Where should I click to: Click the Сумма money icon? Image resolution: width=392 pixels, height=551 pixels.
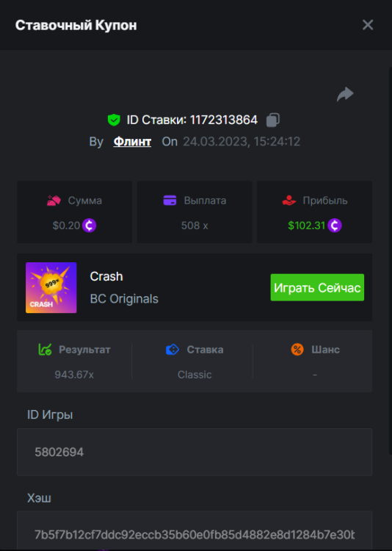[x=54, y=201]
